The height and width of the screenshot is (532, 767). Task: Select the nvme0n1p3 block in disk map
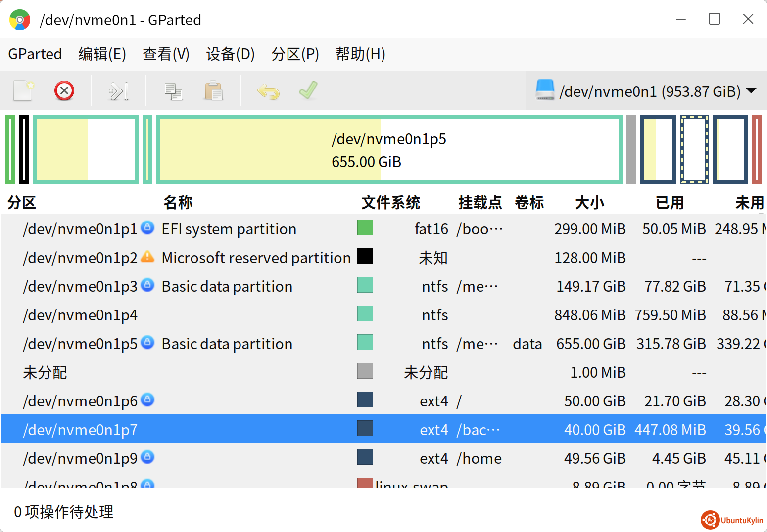coord(86,149)
